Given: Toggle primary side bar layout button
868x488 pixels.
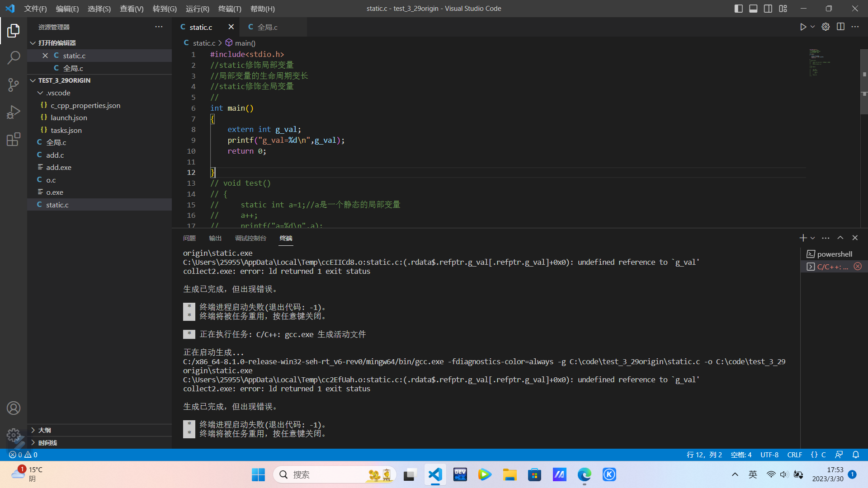Looking at the screenshot, I should [739, 9].
